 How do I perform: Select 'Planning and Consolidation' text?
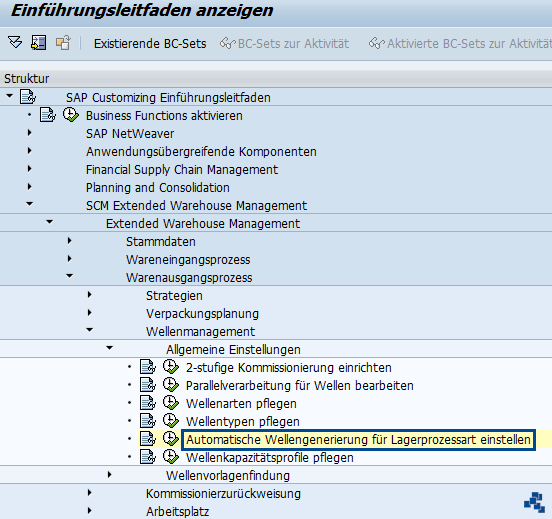[158, 187]
